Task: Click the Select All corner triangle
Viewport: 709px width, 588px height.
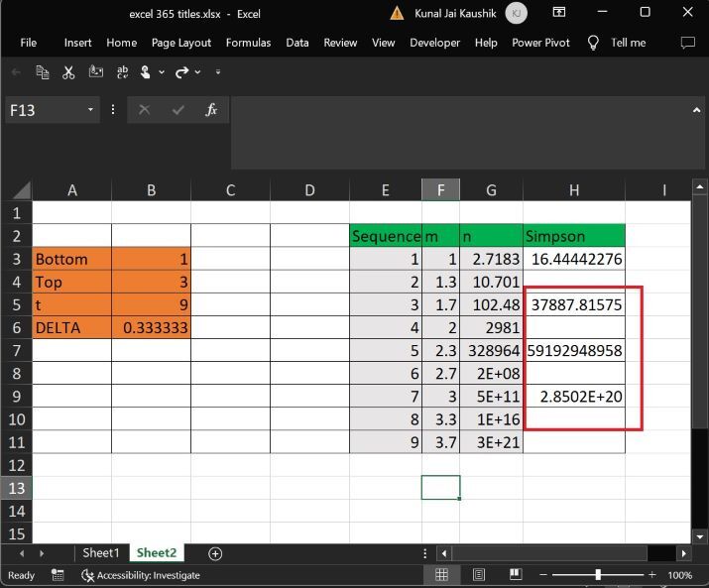Action: point(22,190)
